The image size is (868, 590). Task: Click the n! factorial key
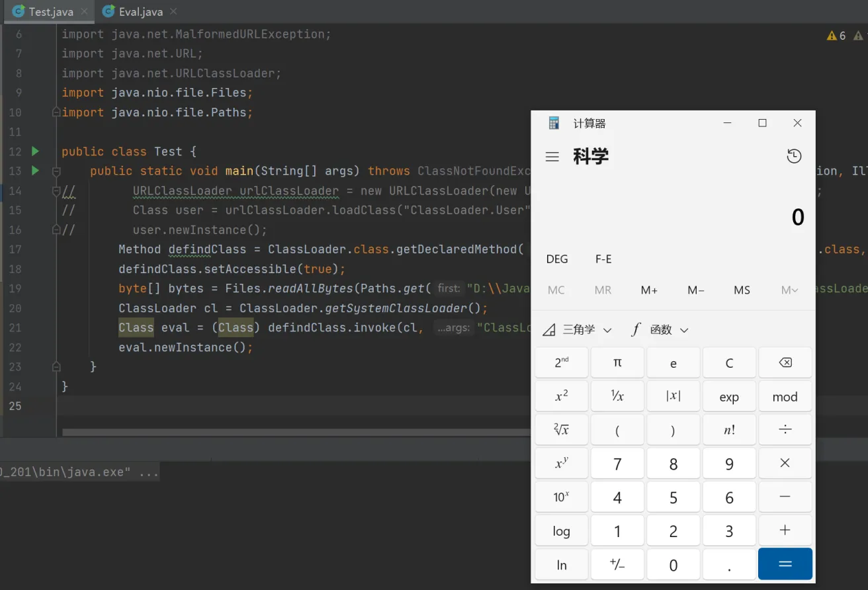coord(729,430)
